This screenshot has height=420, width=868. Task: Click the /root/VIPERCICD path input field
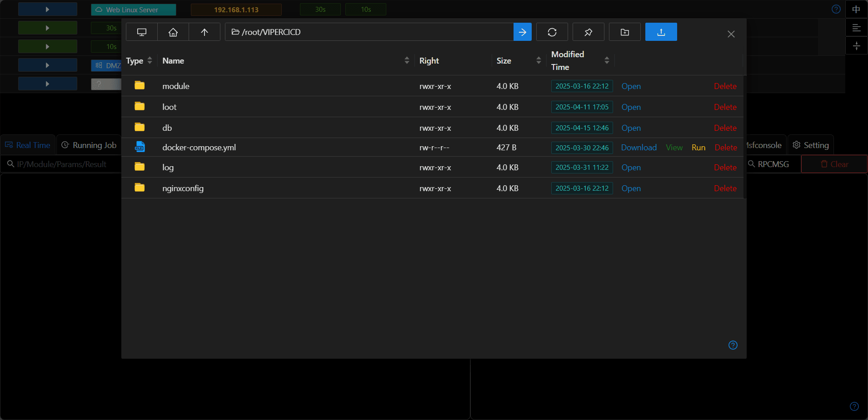369,32
